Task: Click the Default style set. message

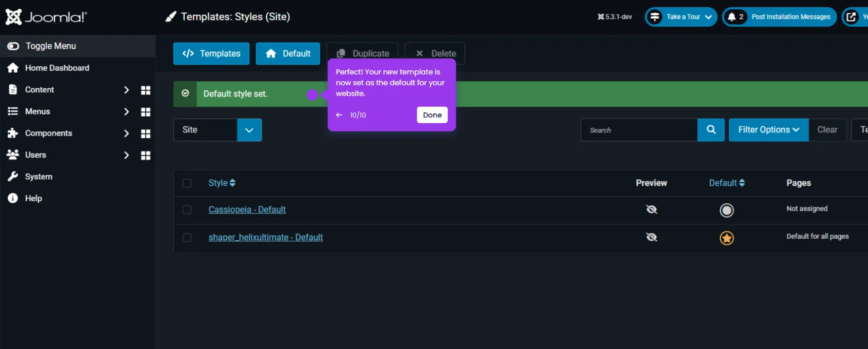Action: point(235,94)
